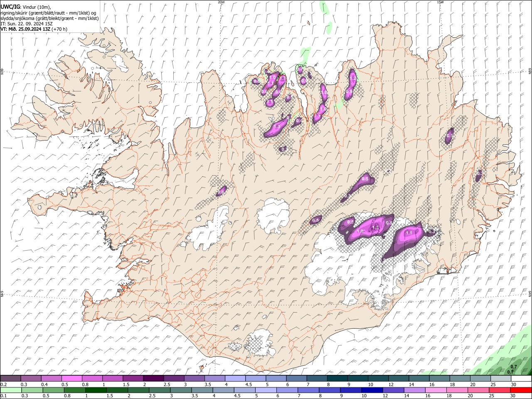
Task: Click lower legend deep blue swatch between 10 and 12
Action: pyautogui.click(x=372, y=390)
